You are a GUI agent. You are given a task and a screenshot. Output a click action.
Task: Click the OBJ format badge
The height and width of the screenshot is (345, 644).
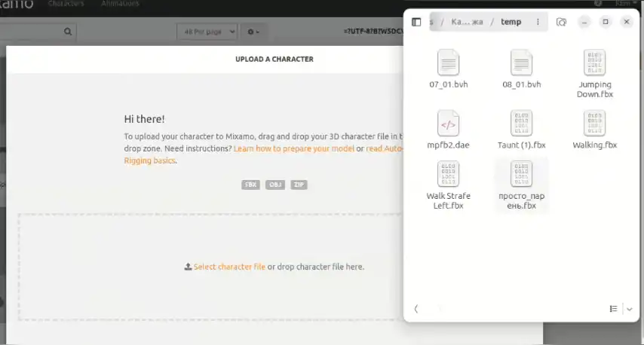click(x=274, y=185)
